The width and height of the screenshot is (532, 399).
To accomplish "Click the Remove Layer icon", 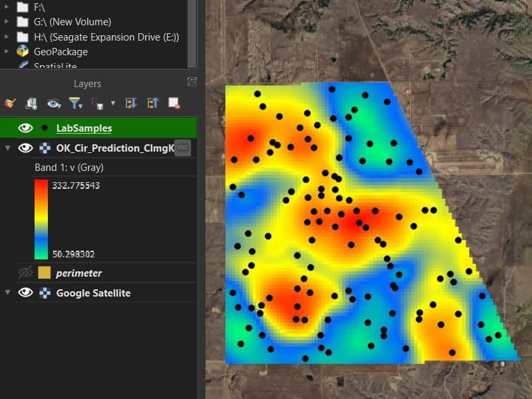I will click(174, 103).
